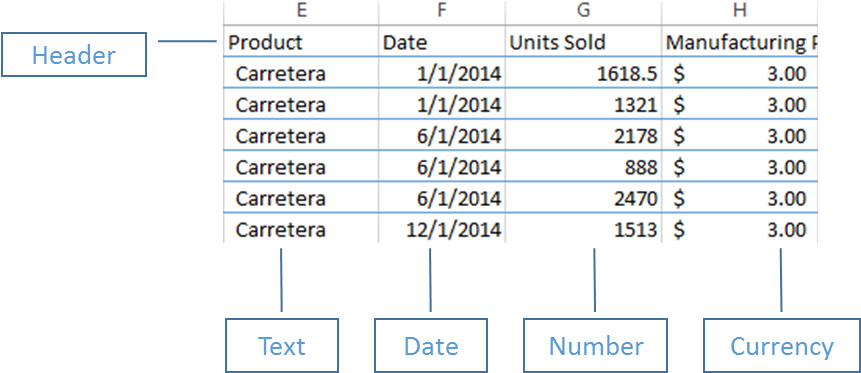Select column E header

click(x=301, y=12)
